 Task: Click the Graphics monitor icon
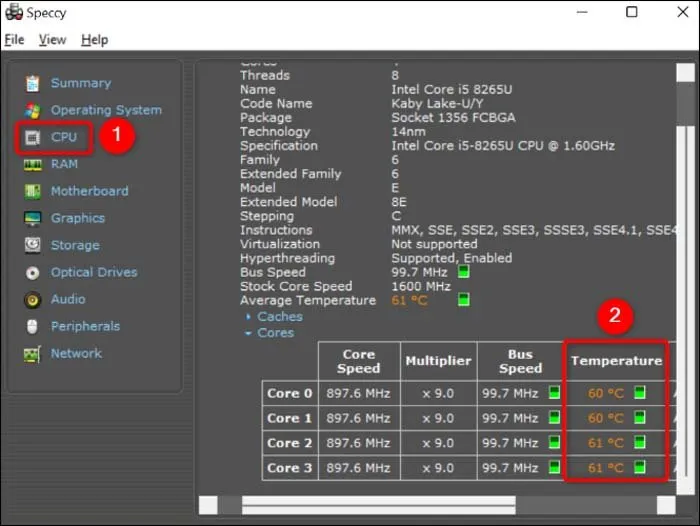pyautogui.click(x=33, y=218)
